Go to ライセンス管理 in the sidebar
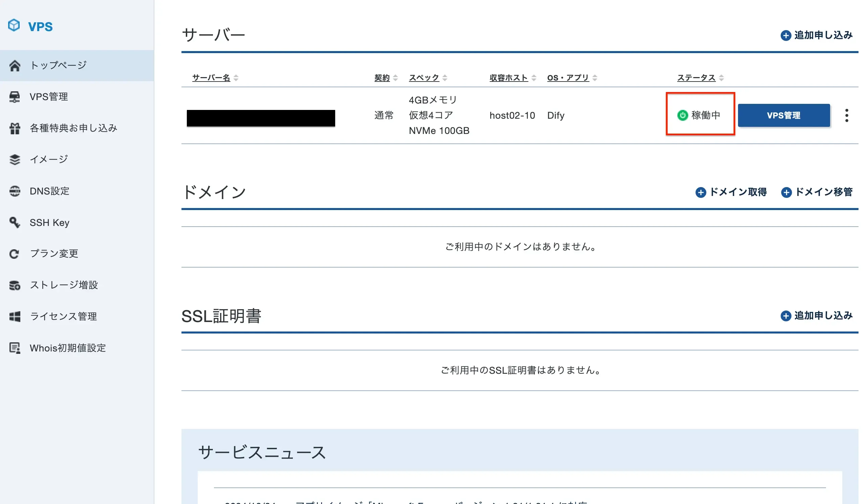The height and width of the screenshot is (504, 868). (77, 317)
